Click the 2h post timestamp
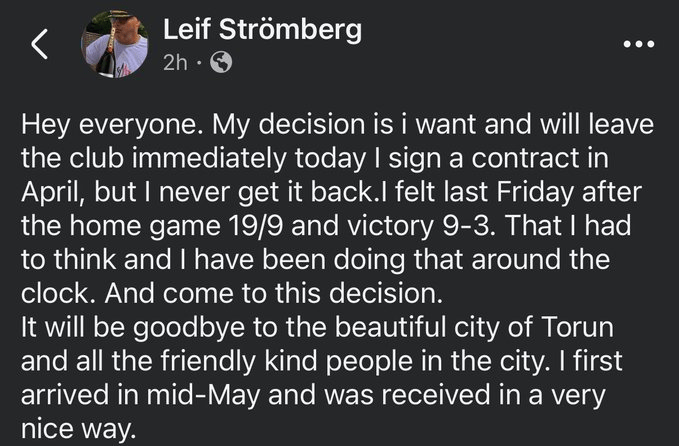Viewport: 679px width, 446px height. (x=176, y=62)
